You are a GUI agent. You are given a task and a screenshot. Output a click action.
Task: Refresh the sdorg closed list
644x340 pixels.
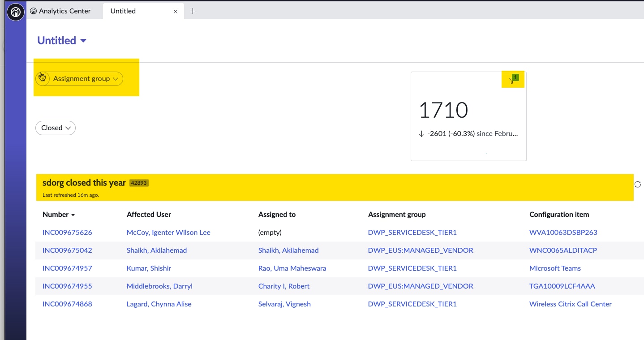638,184
